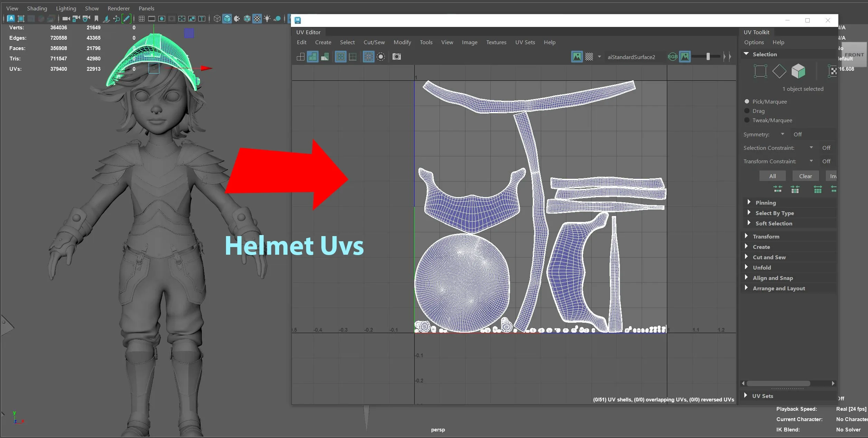Open Symmetry dropdown arrow
868x438 pixels.
pos(783,134)
